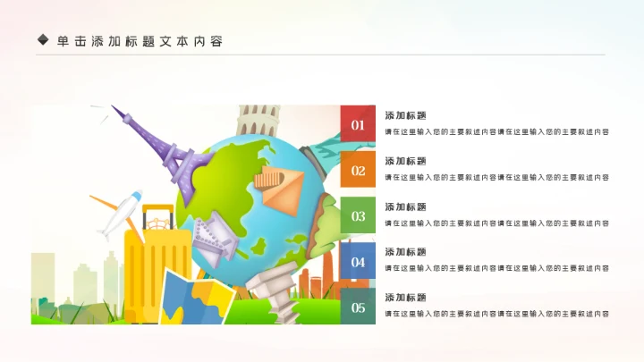Click the red 01 number box
The height and width of the screenshot is (362, 644).
[x=358, y=124]
